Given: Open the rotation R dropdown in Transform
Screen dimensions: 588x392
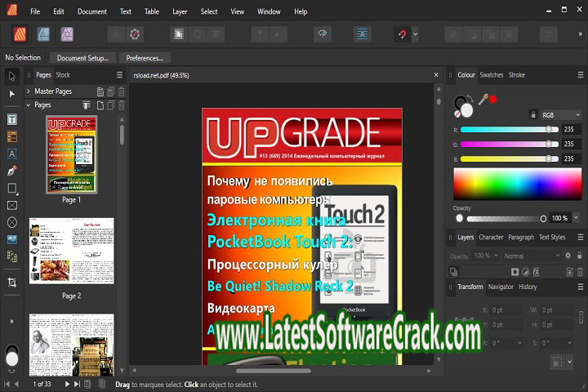Looking at the screenshot, I should (519, 343).
